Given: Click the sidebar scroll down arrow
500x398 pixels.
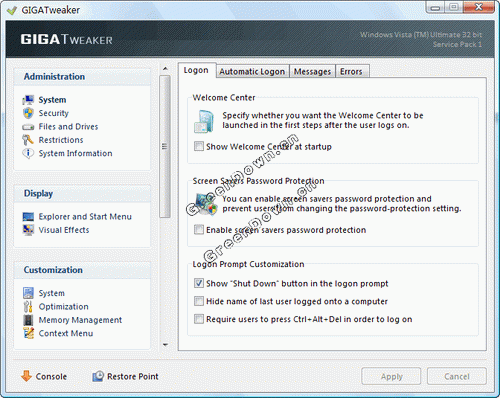Looking at the screenshot, I should (165, 345).
